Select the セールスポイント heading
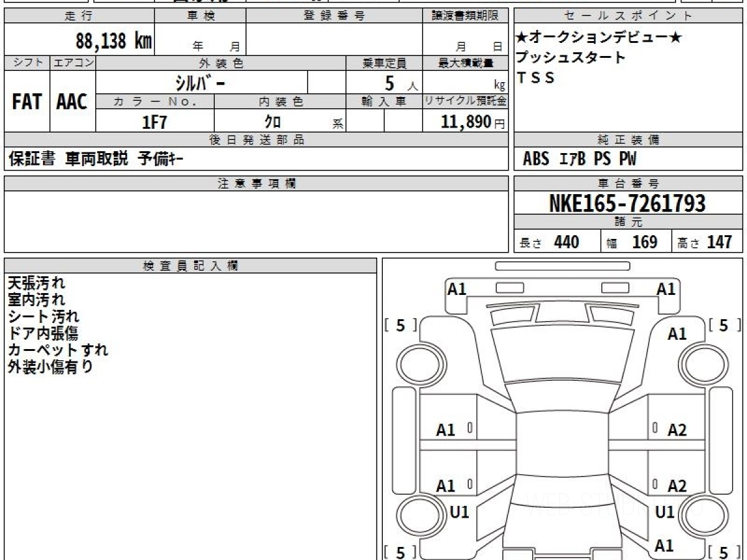 click(628, 16)
